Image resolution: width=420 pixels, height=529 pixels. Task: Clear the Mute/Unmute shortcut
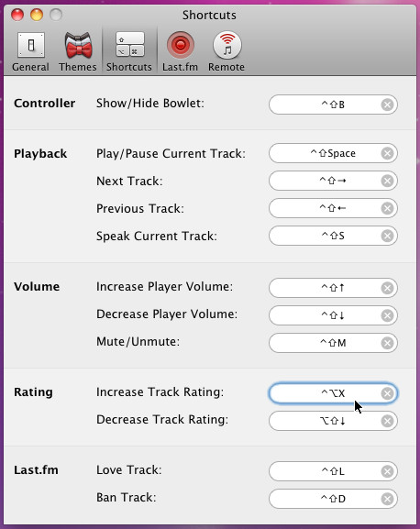pos(387,343)
